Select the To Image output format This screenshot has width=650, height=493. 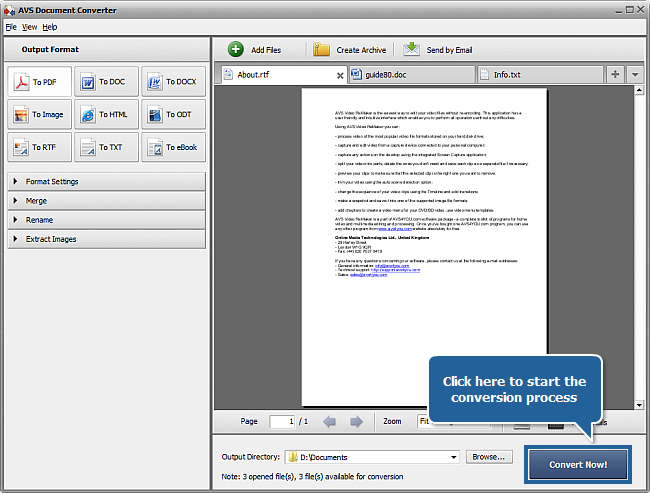click(x=39, y=114)
